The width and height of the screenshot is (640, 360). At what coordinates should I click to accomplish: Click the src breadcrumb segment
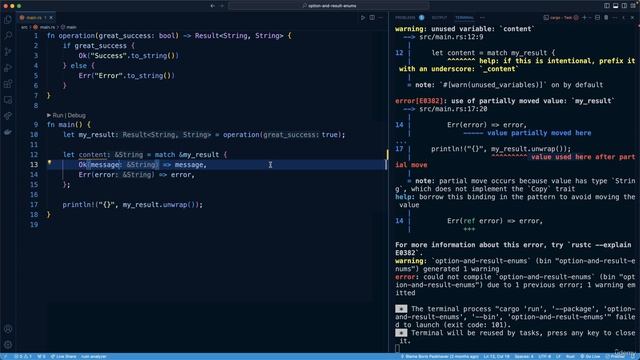click(24, 27)
